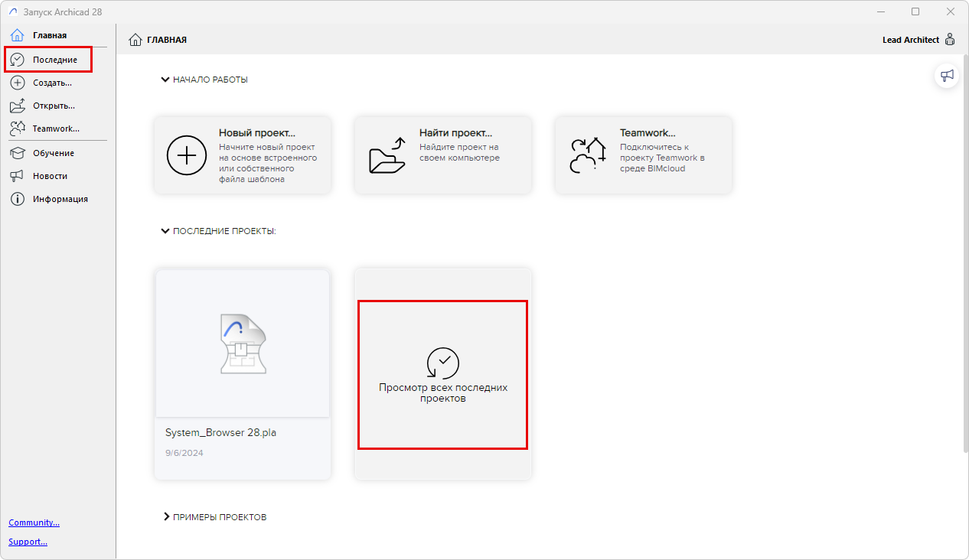969x560 pixels.
Task: Click the System_Browser 28.pla file name
Action: click(220, 432)
